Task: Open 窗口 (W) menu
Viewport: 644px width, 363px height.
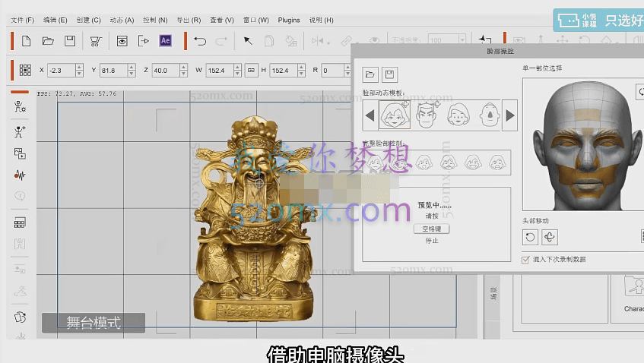Action: tap(256, 20)
